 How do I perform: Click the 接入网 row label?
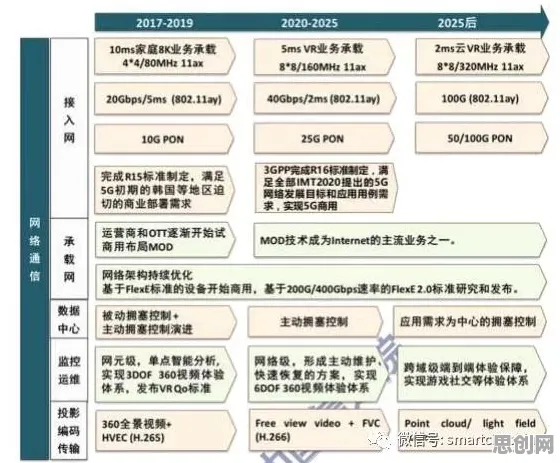[x=69, y=128]
